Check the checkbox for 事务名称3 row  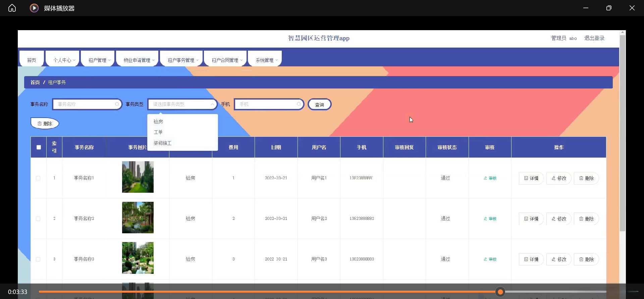38,259
